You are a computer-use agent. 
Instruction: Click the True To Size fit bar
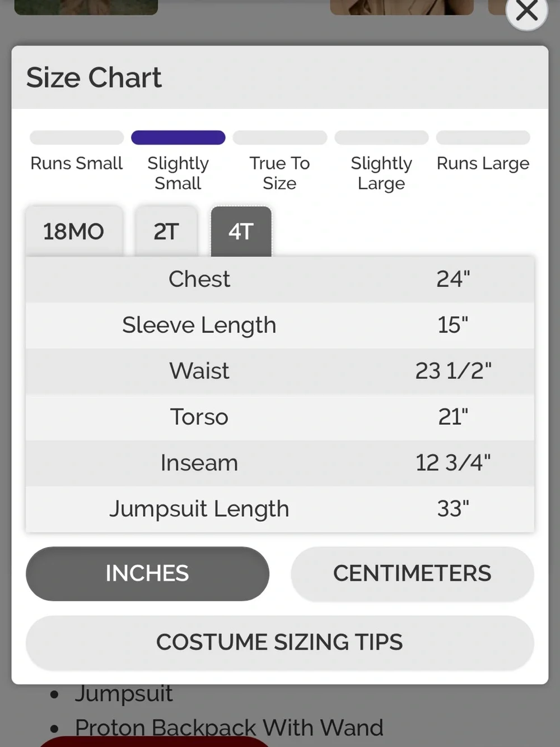[280, 137]
